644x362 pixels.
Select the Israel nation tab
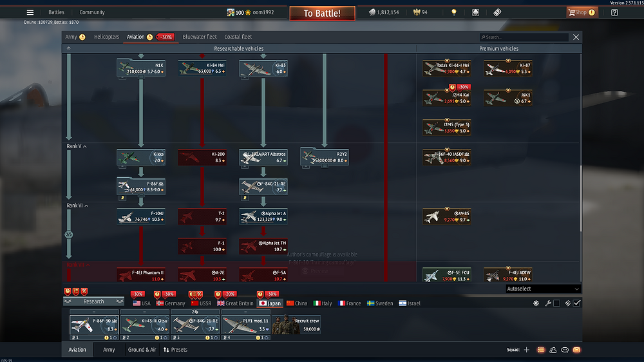pos(410,303)
